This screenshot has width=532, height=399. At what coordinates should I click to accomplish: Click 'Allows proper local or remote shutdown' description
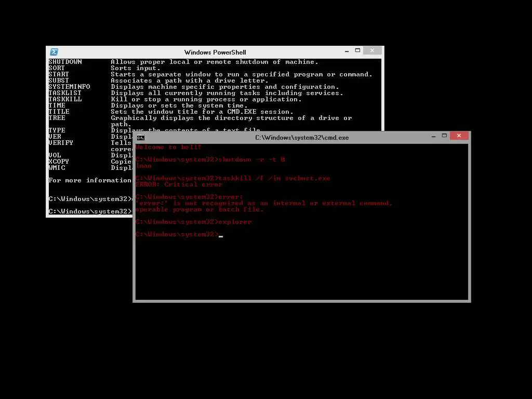215,62
